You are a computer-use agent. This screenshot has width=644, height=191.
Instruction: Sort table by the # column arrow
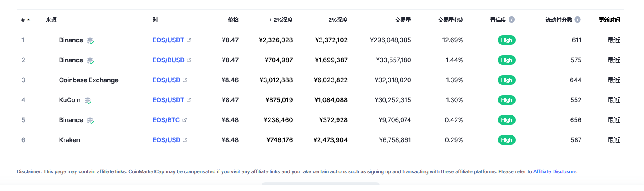click(x=28, y=20)
